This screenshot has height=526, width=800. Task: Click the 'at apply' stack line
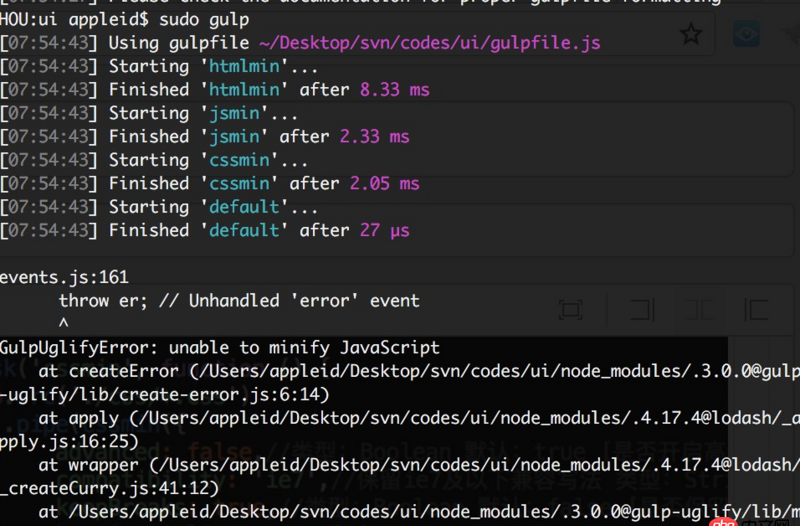[419, 418]
